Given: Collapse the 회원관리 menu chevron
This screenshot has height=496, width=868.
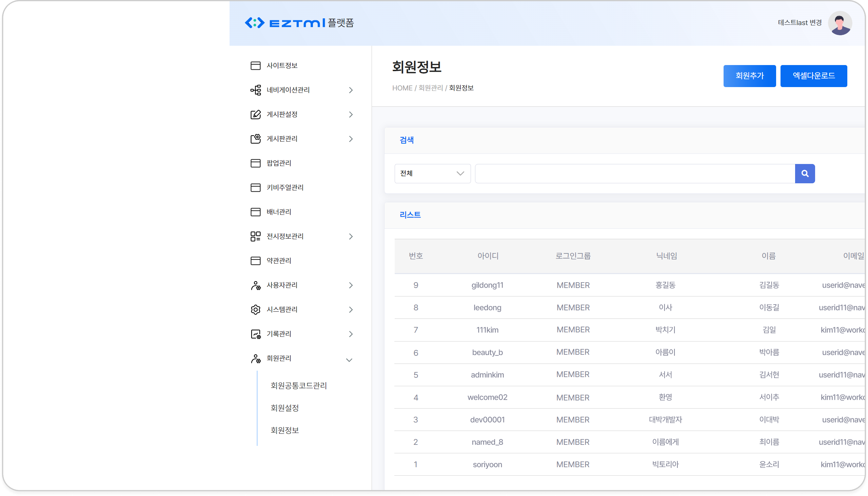Looking at the screenshot, I should 349,360.
